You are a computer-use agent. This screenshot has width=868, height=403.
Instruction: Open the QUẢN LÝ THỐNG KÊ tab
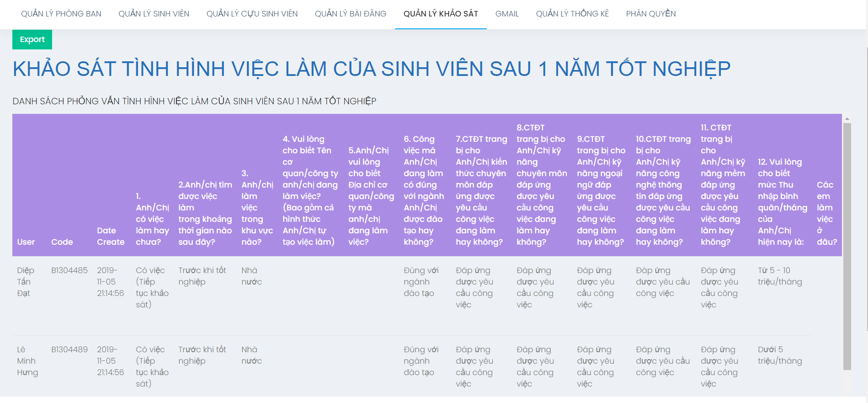coord(572,14)
